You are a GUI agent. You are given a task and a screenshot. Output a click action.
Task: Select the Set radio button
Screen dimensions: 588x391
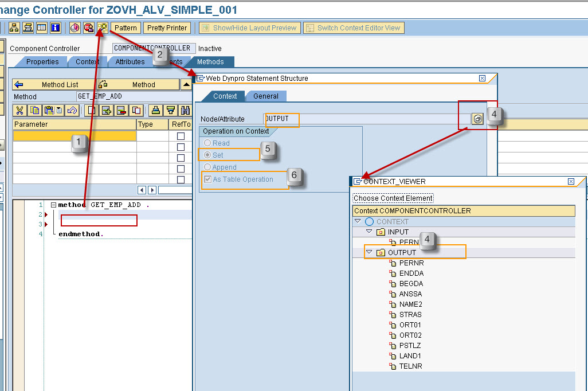point(207,155)
